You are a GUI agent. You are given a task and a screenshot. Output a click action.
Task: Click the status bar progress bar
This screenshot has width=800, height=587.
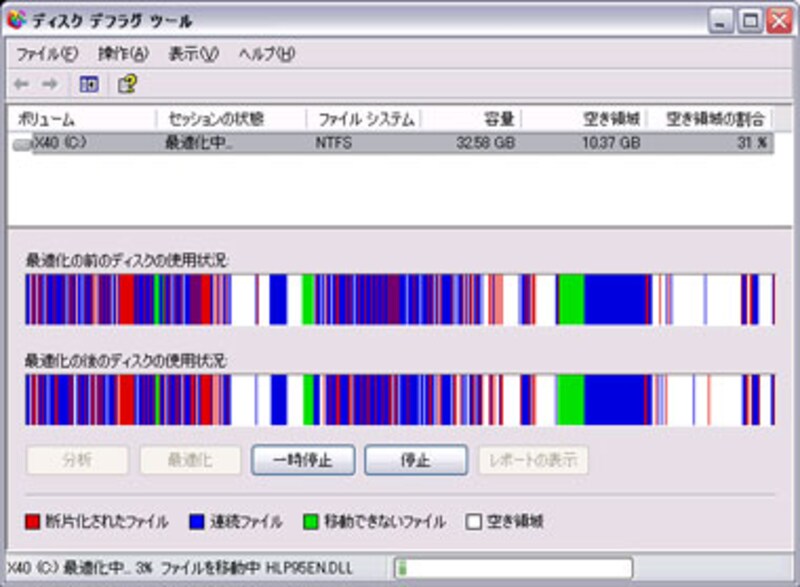point(513,568)
